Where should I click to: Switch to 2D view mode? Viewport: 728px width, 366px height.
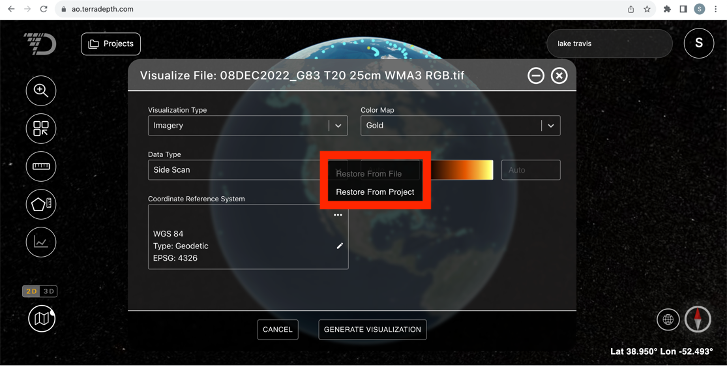point(32,291)
